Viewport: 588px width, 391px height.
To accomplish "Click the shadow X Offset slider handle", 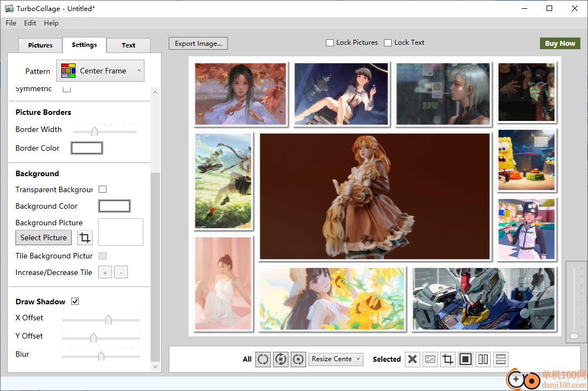I will (x=108, y=319).
